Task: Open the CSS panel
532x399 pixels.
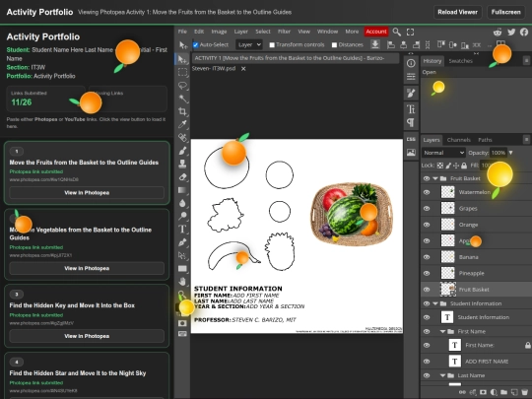Action: pyautogui.click(x=411, y=139)
